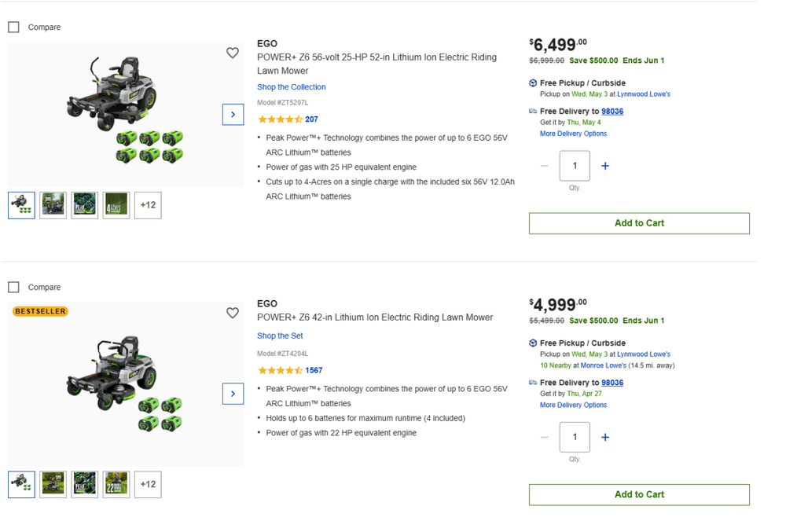786x532 pixels.
Task: Open the 1567 reviews star rating
Action: (x=290, y=370)
